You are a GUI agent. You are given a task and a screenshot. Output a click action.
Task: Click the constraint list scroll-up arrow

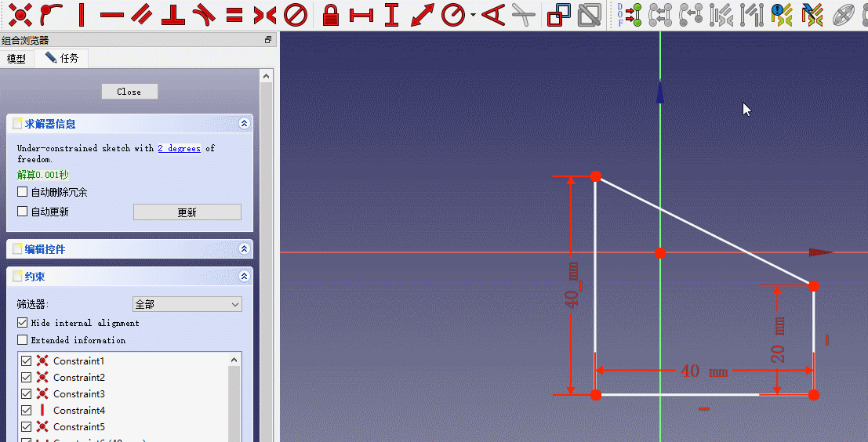(x=234, y=360)
